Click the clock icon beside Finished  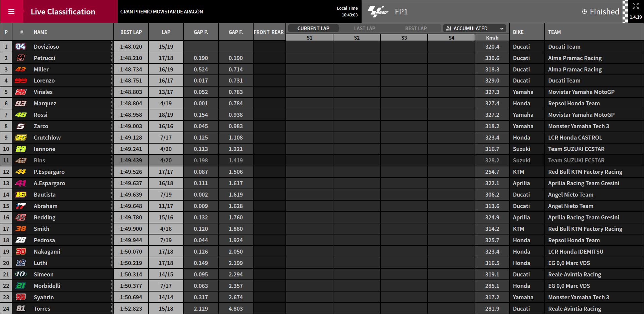584,12
